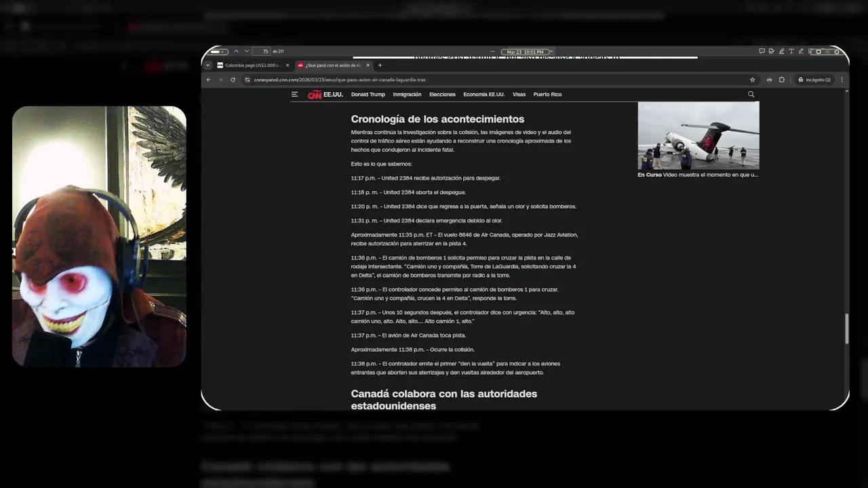Open the browser three-dot menu
Image resolution: width=868 pixels, height=488 pixels.
pos(842,79)
